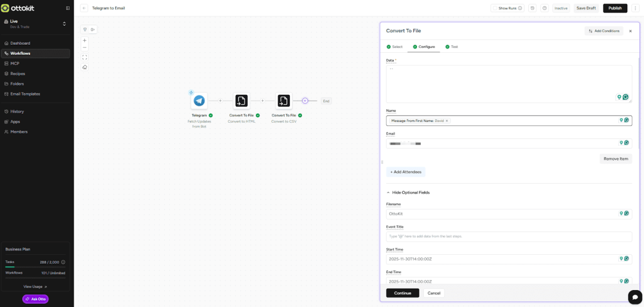Screen dimensions: 644x307
Task: Open the three-dot more options menu
Action: pyautogui.click(x=635, y=8)
